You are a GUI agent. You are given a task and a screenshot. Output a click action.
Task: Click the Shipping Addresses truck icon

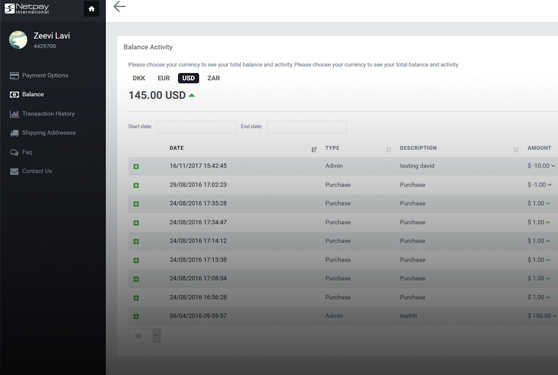(14, 133)
